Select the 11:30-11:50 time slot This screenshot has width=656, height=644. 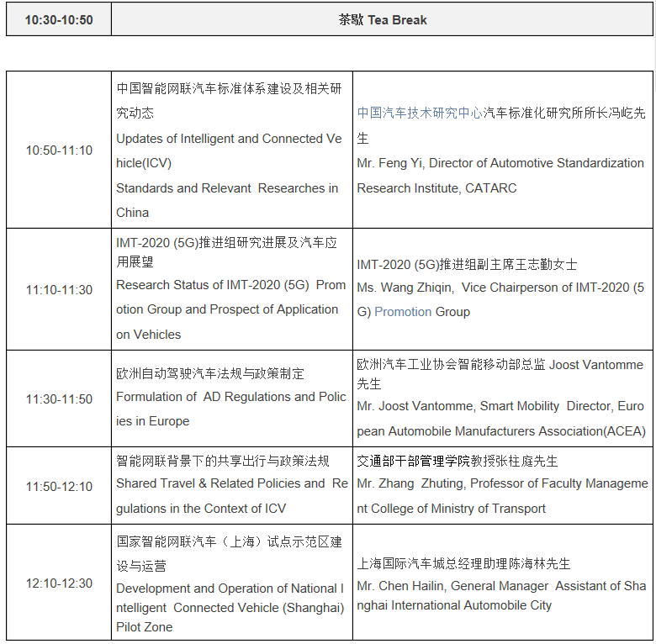59,399
